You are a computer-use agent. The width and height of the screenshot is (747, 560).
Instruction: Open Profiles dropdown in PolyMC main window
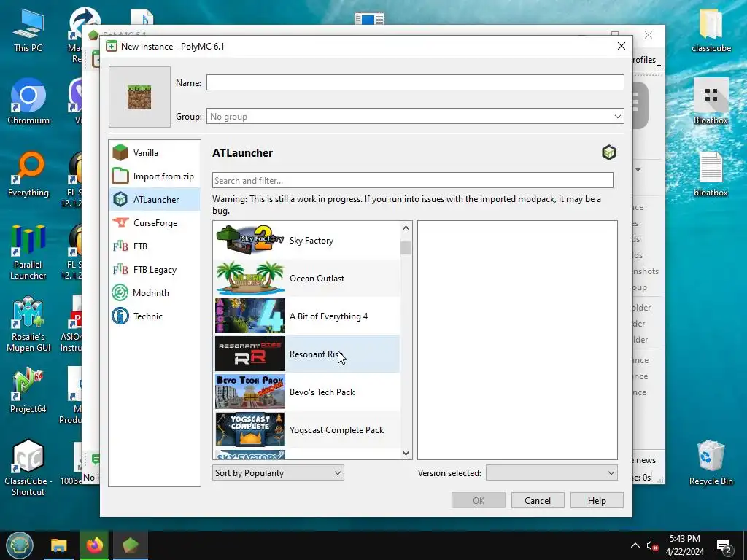coord(646,60)
